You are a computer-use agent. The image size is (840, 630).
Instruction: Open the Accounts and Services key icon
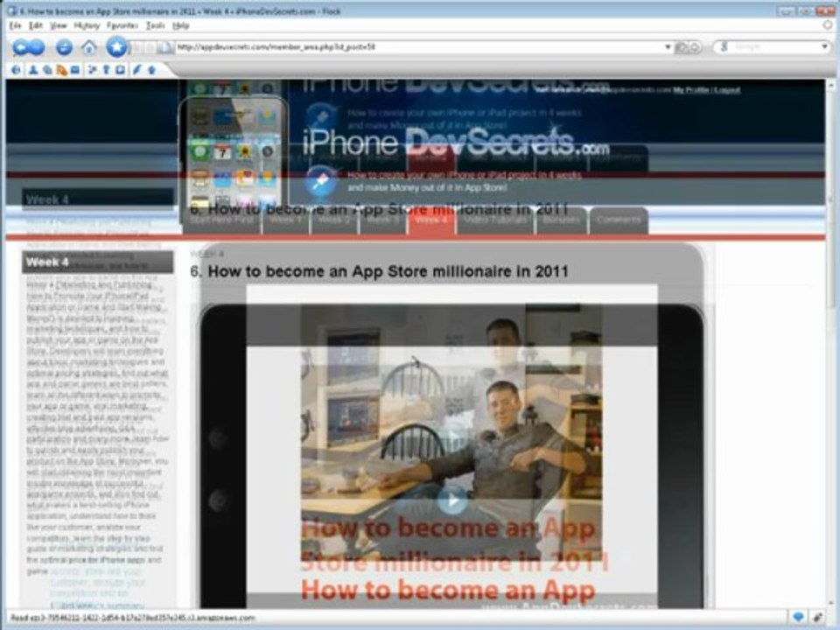(x=106, y=70)
